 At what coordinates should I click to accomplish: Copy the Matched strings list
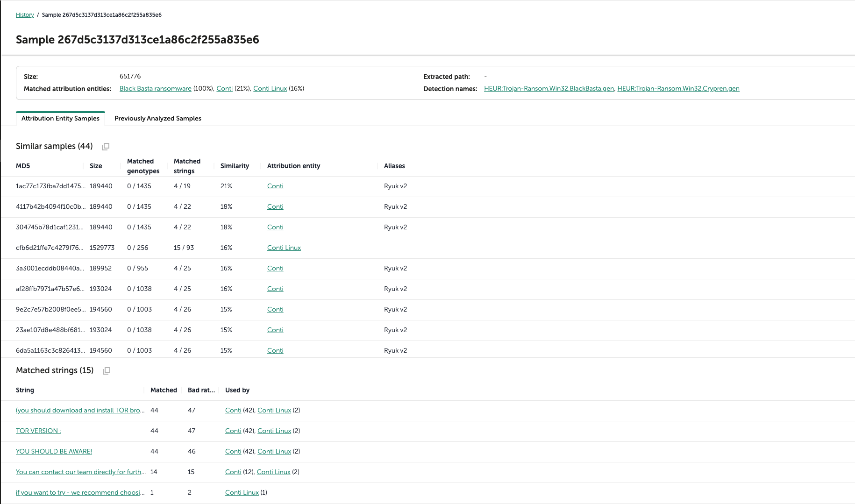coord(107,371)
